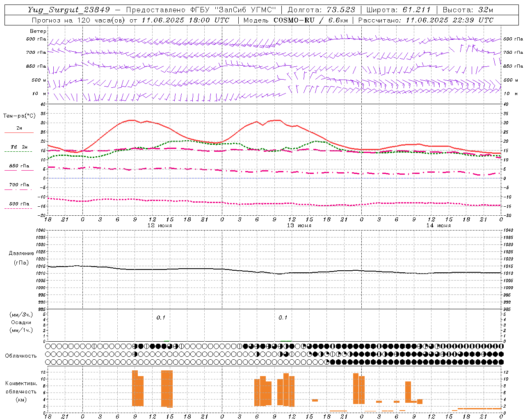
Task: Click the dashed line sample under Td 2м legend
Action: (19, 151)
